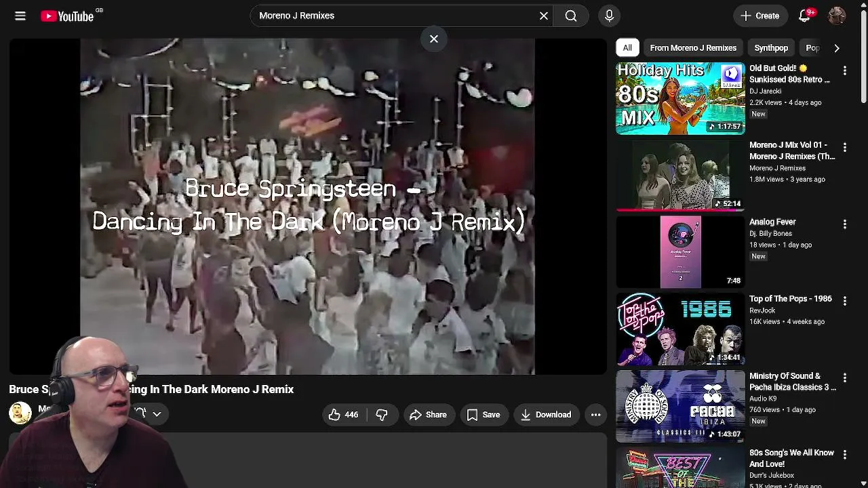Select the Pop filter chip
The width and height of the screenshot is (868, 488).
[x=812, y=48]
